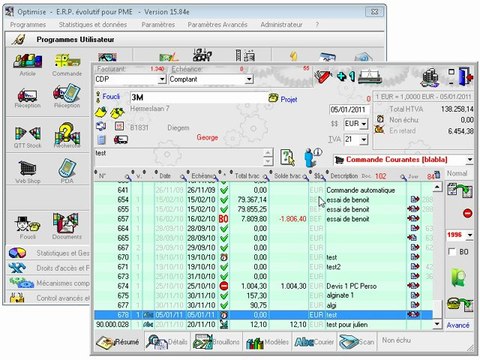
Task: Click the transfer arrow icon in row 654
Action: tap(414, 199)
